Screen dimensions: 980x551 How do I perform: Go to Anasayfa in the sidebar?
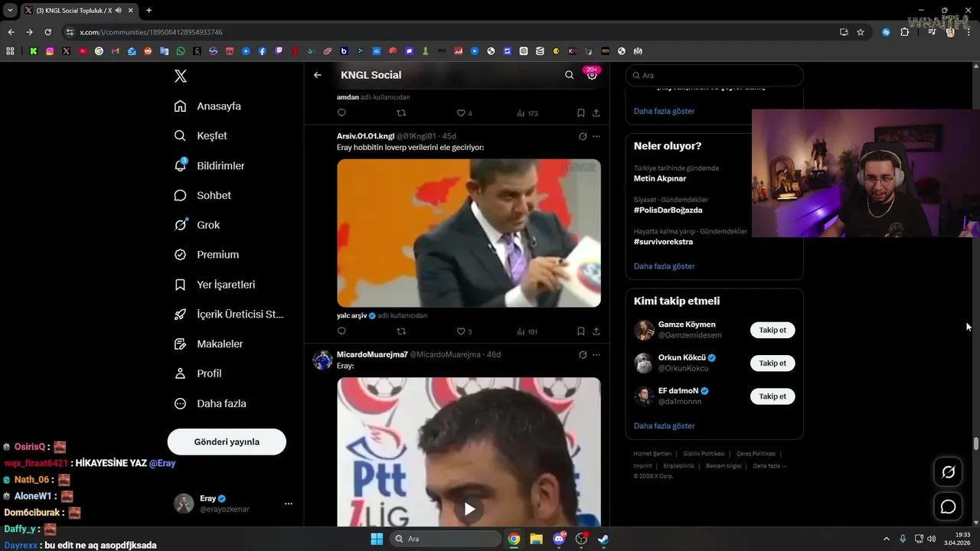tap(207, 106)
